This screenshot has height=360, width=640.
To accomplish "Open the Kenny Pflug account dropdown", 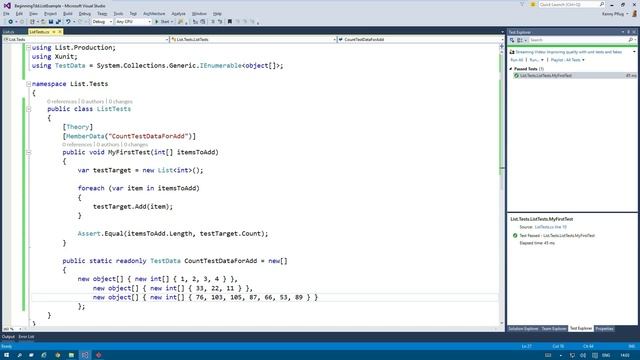I will [x=615, y=14].
